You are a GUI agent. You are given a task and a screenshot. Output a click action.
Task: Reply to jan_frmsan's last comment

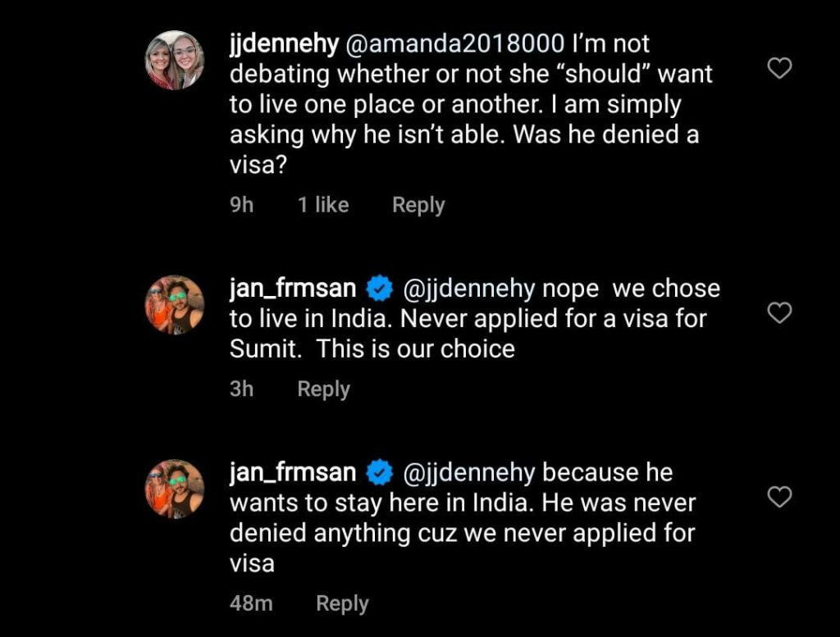[342, 603]
